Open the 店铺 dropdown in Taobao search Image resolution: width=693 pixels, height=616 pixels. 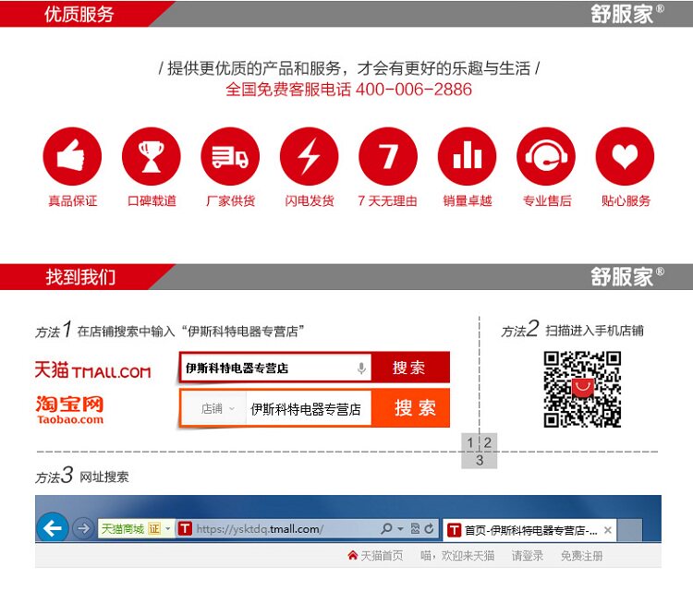click(x=216, y=408)
